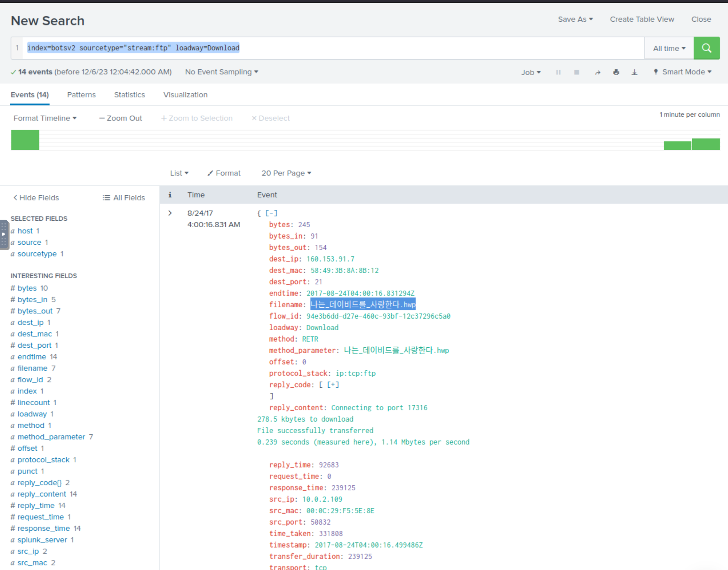This screenshot has height=570, width=728.
Task: Open the dest_port field
Action: [x=34, y=345]
